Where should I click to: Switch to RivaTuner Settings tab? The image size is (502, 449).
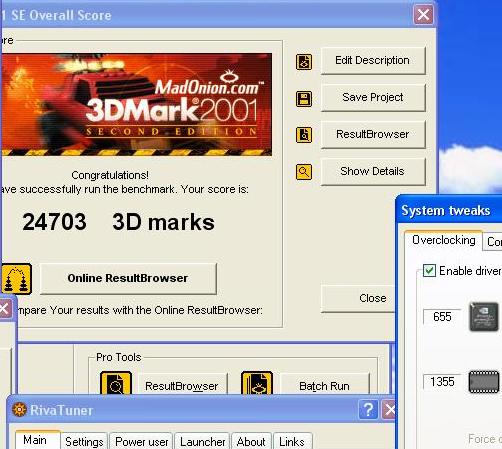click(x=84, y=442)
